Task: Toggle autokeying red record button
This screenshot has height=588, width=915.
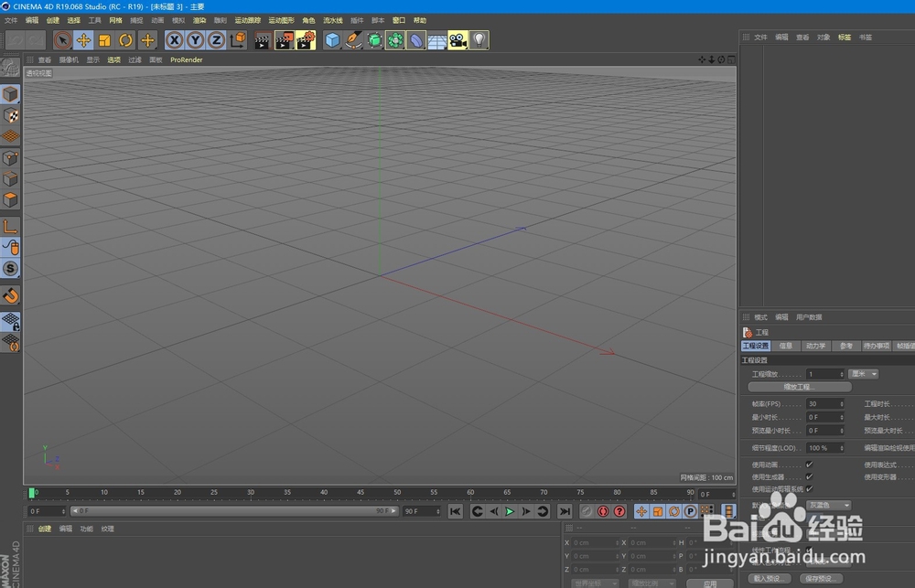Action: point(603,511)
